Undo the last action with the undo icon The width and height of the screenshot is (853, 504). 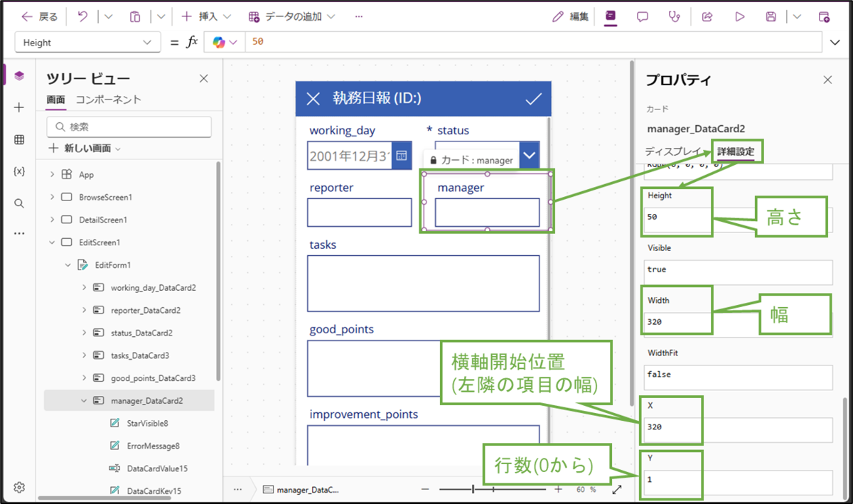pos(82,16)
